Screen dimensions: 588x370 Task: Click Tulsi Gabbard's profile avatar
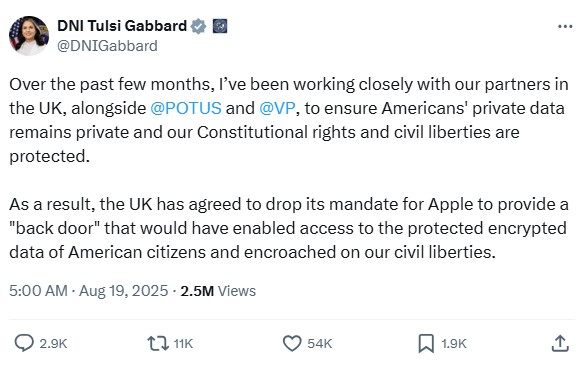(29, 36)
